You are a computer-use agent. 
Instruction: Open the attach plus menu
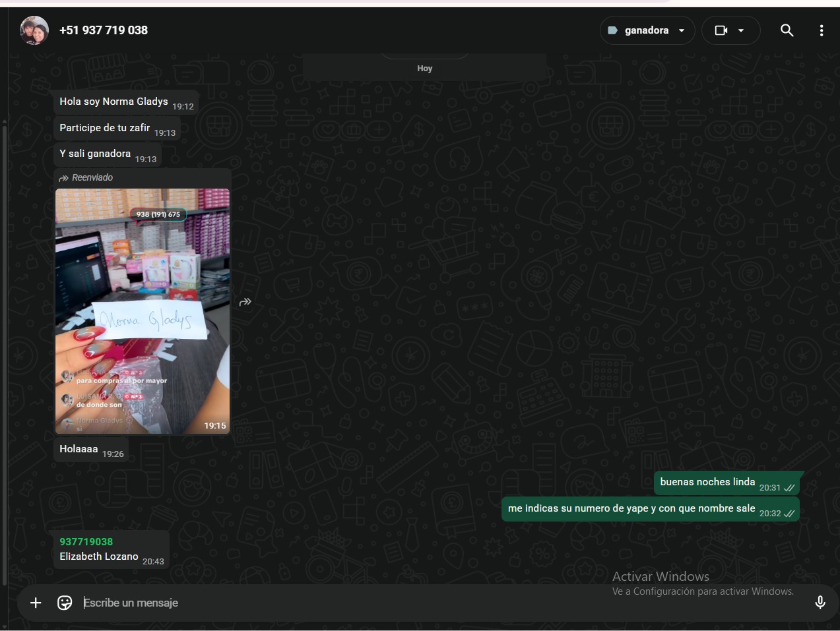(36, 603)
